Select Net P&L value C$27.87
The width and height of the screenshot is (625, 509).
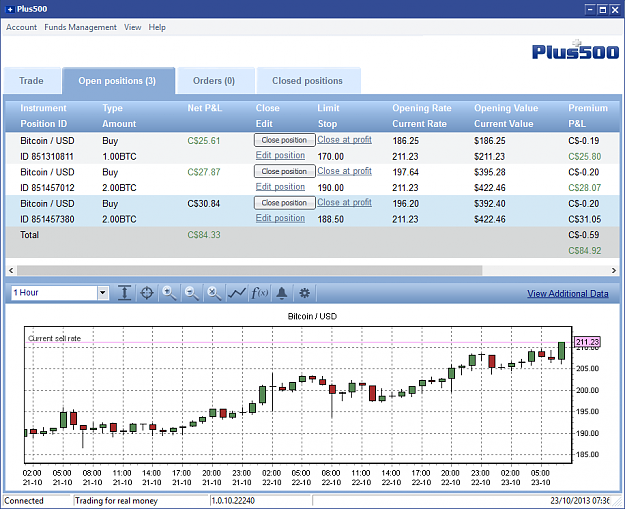pos(204,172)
